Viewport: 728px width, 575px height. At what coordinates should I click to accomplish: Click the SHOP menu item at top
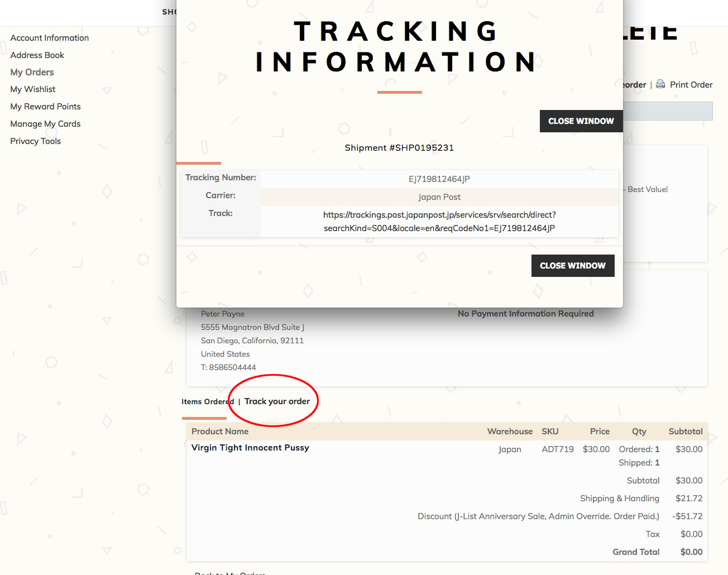[171, 12]
